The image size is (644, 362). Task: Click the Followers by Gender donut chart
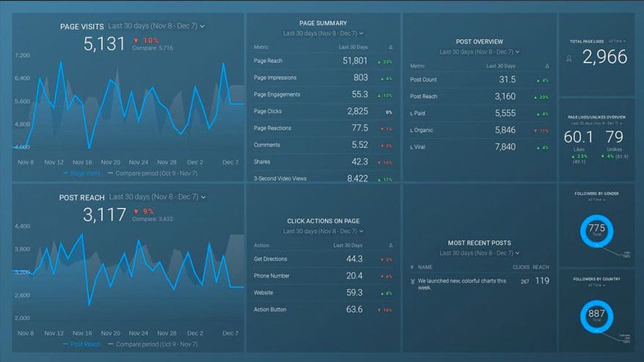(x=597, y=231)
